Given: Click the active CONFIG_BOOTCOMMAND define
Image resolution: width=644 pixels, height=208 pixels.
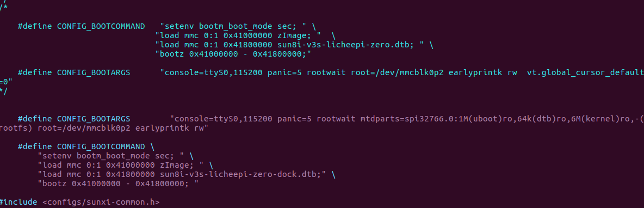Looking at the screenshot, I should 82,147.
